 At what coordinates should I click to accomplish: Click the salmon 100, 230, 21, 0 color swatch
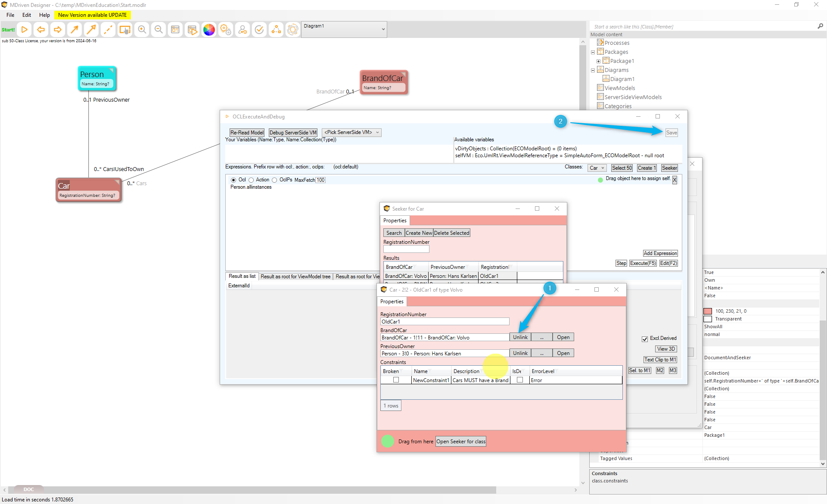[x=708, y=311]
